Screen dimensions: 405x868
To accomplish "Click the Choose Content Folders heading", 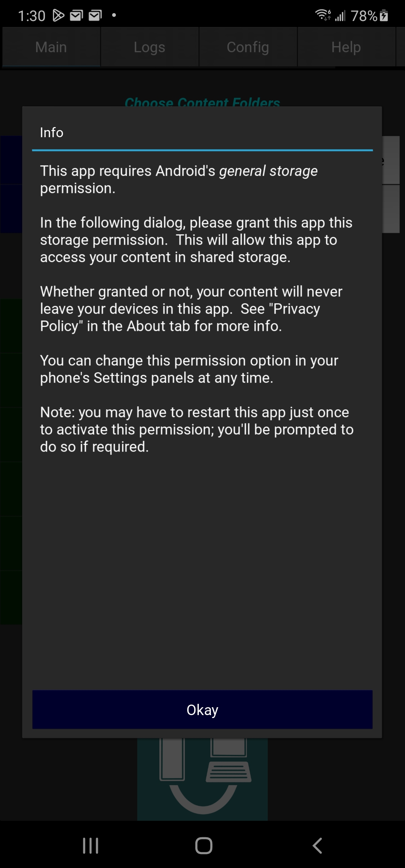I will point(202,102).
